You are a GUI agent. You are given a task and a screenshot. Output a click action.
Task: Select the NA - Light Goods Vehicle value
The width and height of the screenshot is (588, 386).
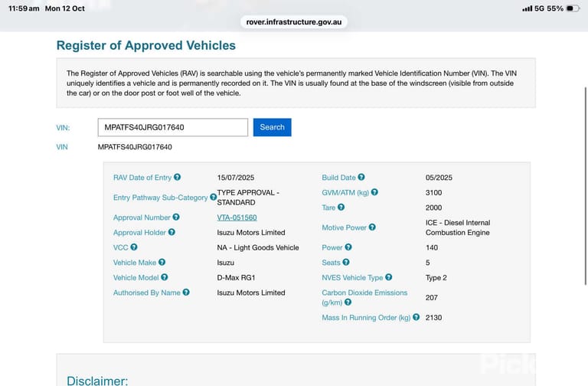tap(258, 247)
